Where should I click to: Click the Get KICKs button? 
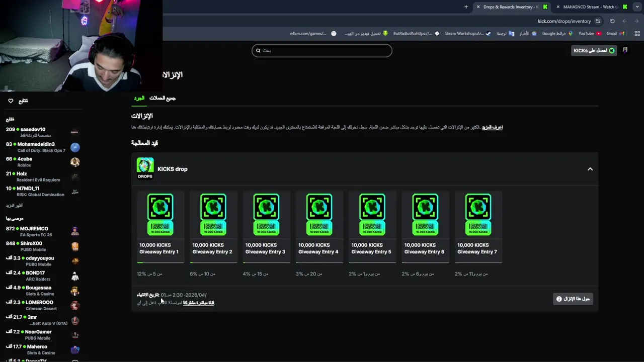[x=594, y=50]
